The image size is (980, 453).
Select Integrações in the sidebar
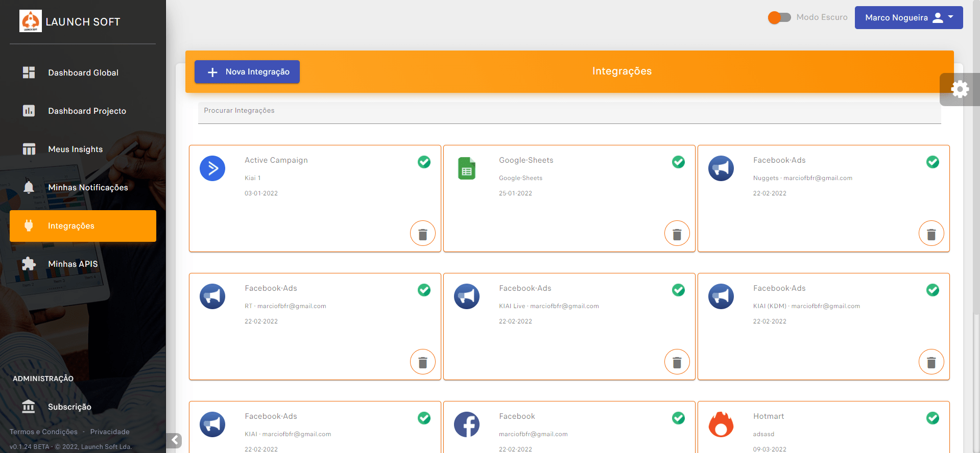pos(83,225)
